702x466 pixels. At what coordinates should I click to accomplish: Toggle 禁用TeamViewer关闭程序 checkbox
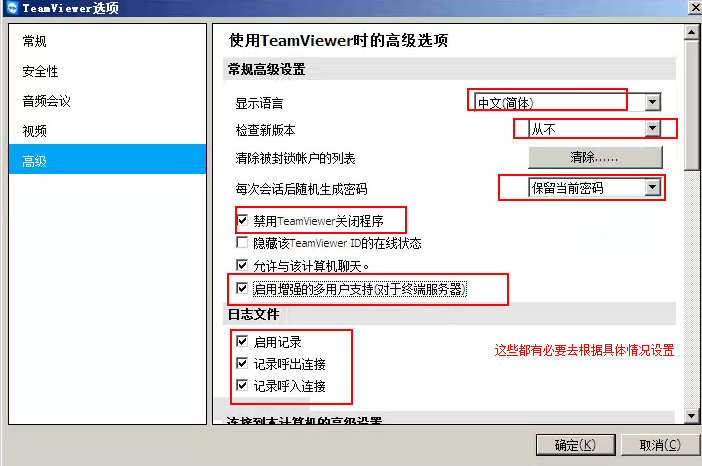[242, 220]
